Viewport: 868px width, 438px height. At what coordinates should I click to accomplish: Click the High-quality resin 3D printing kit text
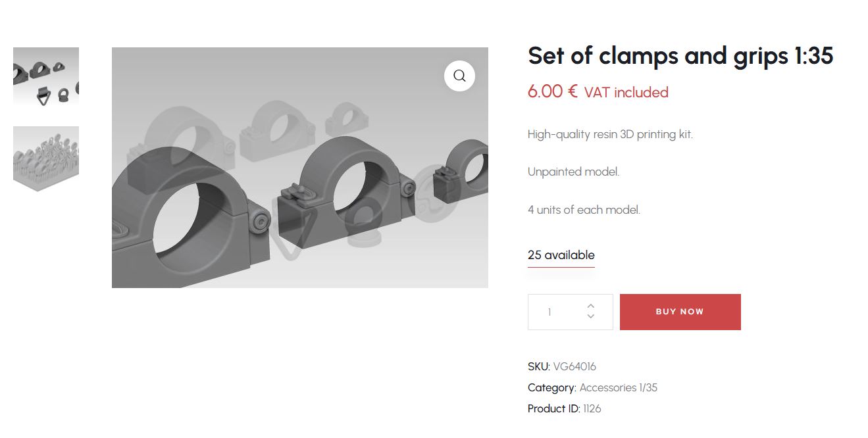[x=610, y=134]
